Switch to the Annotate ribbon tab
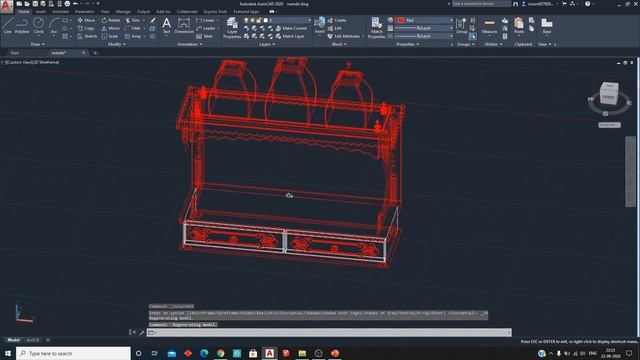Image resolution: width=640 pixels, height=360 pixels. tap(60, 11)
